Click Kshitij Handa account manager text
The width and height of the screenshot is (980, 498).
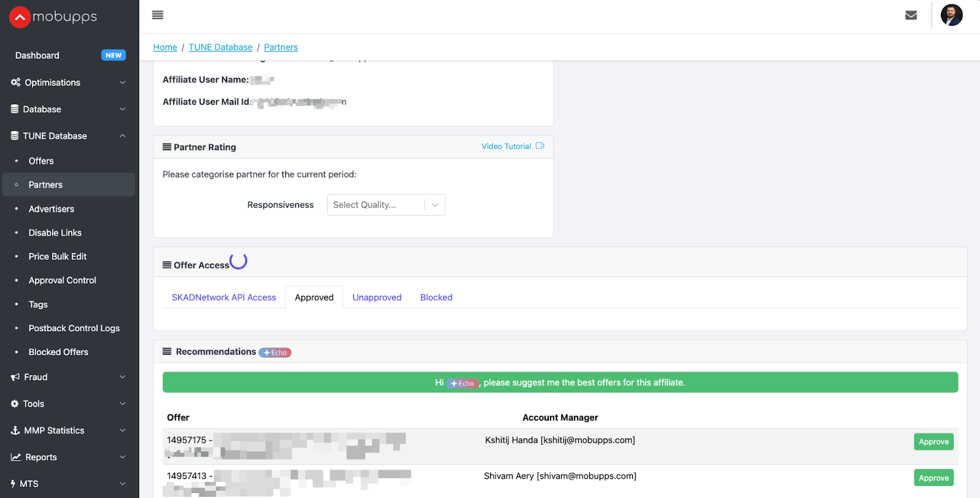[560, 440]
